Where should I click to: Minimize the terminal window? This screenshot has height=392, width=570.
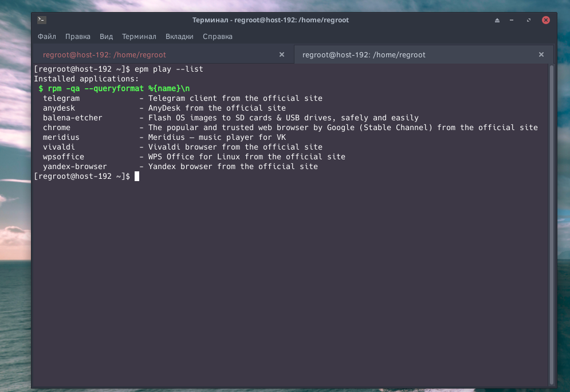tap(512, 20)
